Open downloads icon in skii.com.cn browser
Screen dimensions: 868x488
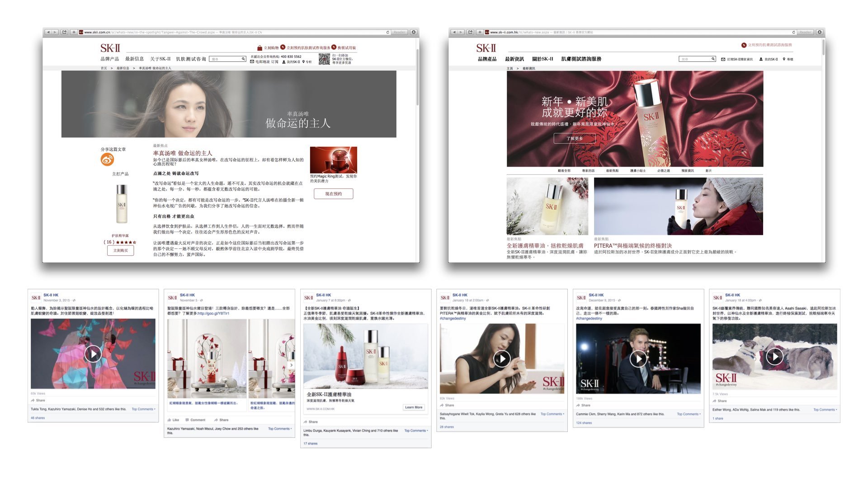pyautogui.click(x=413, y=32)
